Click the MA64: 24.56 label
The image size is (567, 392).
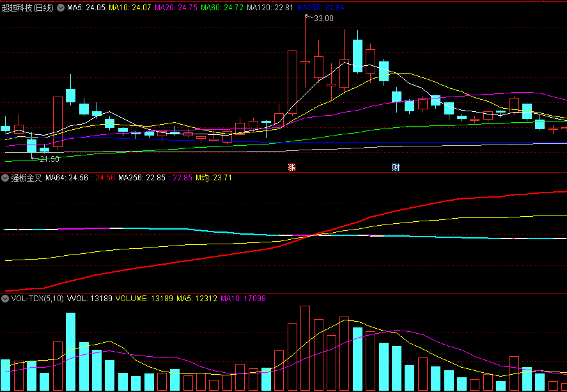67,178
